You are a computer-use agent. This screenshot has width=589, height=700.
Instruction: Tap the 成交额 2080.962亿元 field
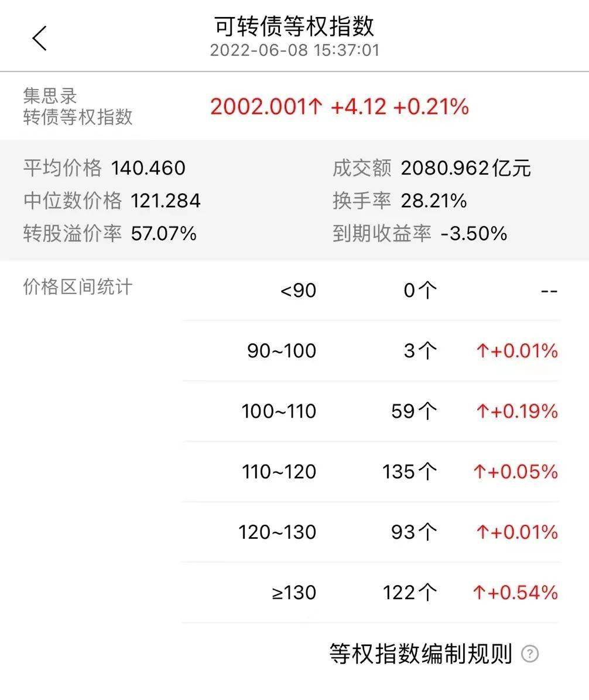coord(432,168)
